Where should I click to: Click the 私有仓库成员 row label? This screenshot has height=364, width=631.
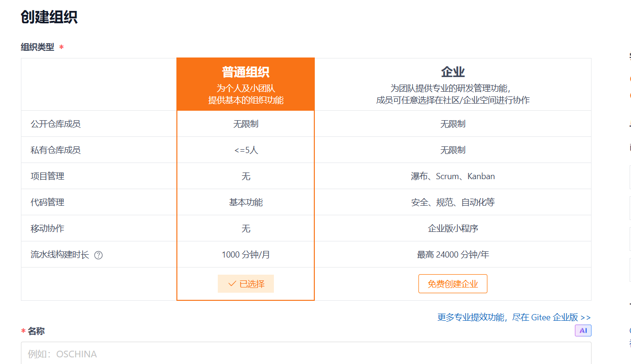point(56,150)
